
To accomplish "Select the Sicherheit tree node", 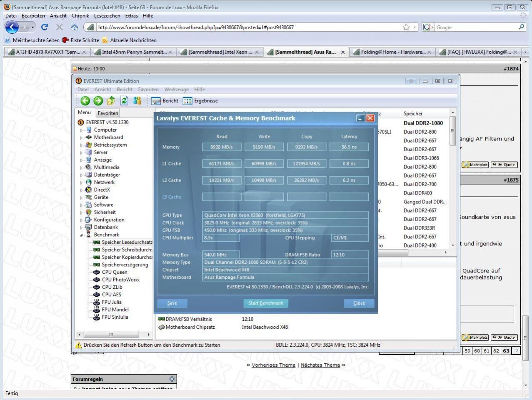I will click(105, 212).
